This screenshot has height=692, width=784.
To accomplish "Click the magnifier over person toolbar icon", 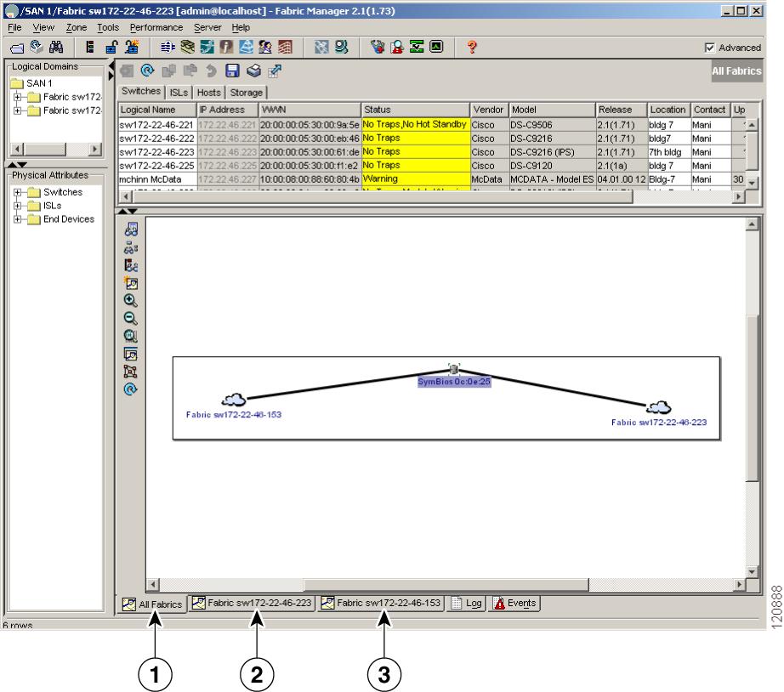I will tap(397, 47).
